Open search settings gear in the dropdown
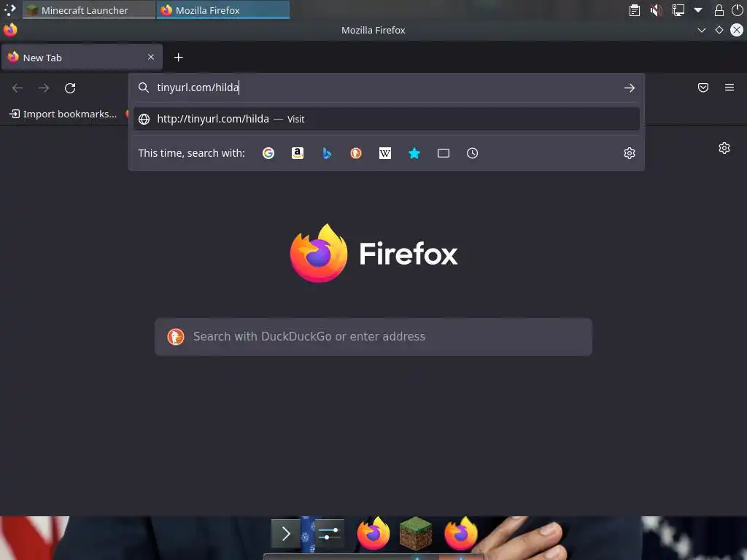Viewport: 747px width, 560px height. [x=630, y=153]
